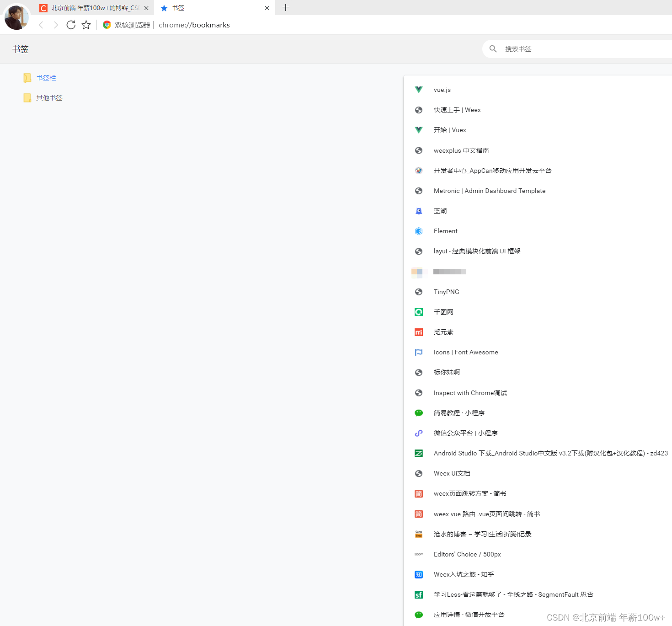Click the 蓝湖 bookmark favicon
This screenshot has height=626, width=672.
coord(419,211)
